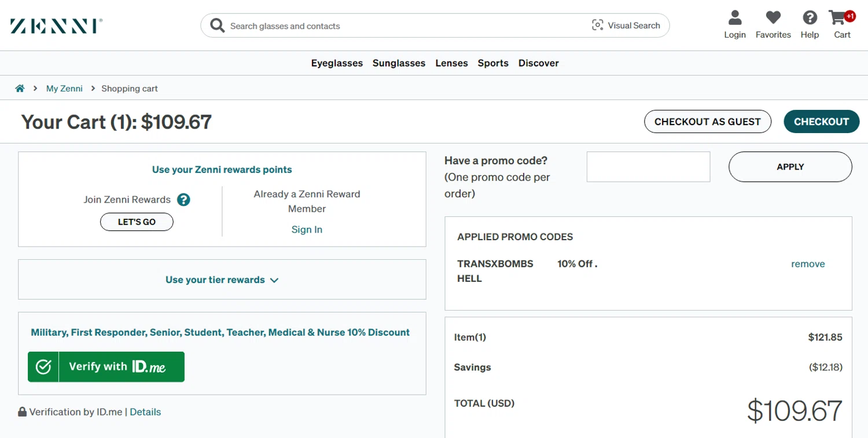Screen dimensions: 868x438
Task: Open the Sunglasses menu
Action: pos(399,63)
